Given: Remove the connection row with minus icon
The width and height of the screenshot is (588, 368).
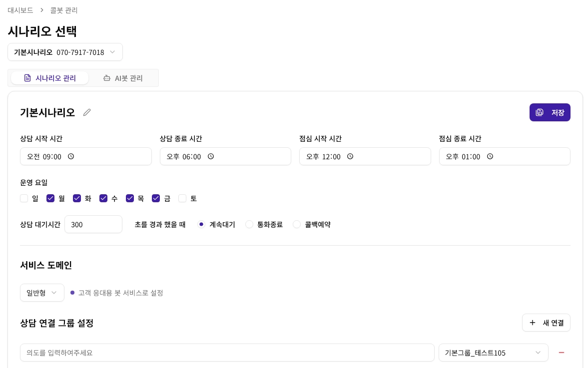Looking at the screenshot, I should point(561,353).
